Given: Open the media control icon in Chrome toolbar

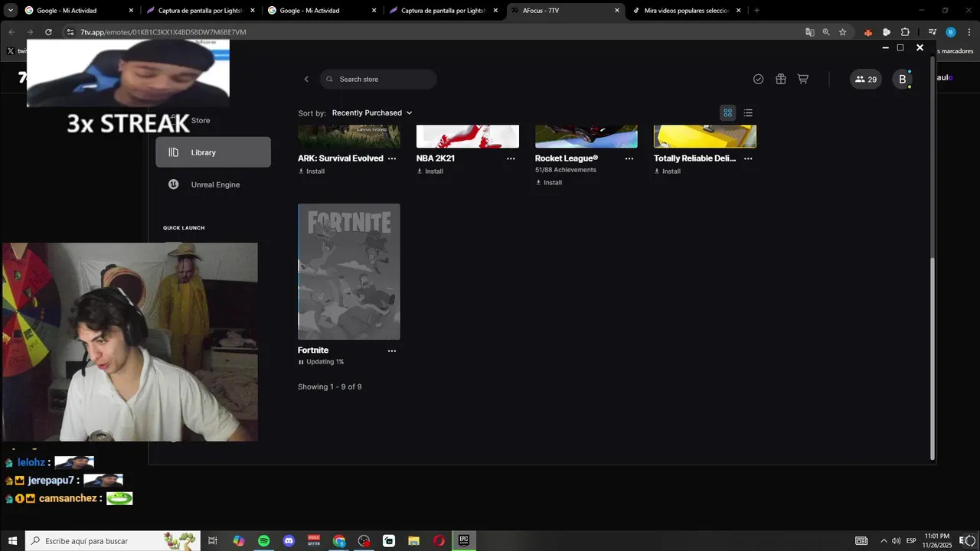Looking at the screenshot, I should click(933, 32).
